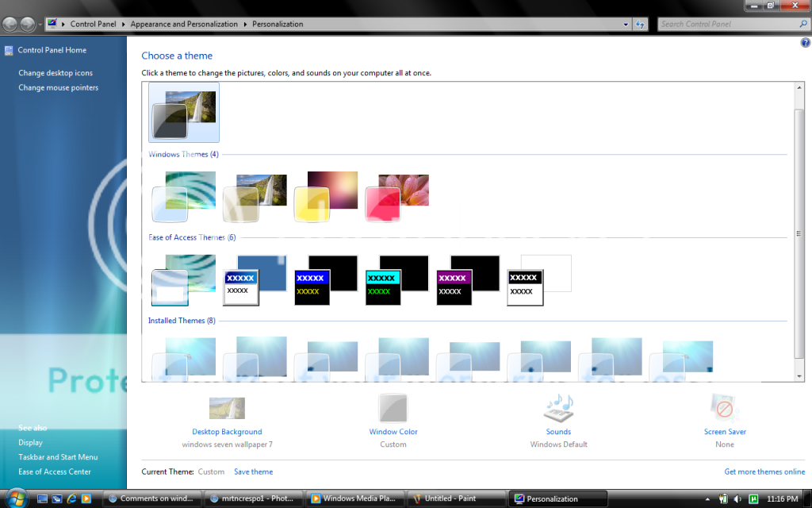The image size is (812, 508).
Task: Click the refresh button beside address bar
Action: click(641, 25)
